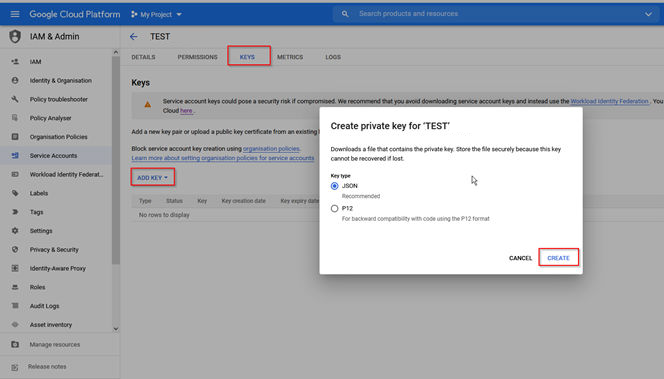Click the Manage resources icon
This screenshot has height=379, width=664.
[x=15, y=344]
